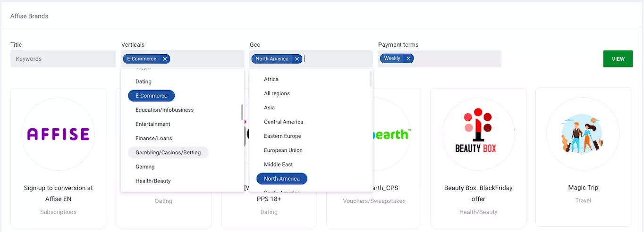This screenshot has height=232, width=644.
Task: Select Africa in the Geo dropdown
Action: (271, 79)
